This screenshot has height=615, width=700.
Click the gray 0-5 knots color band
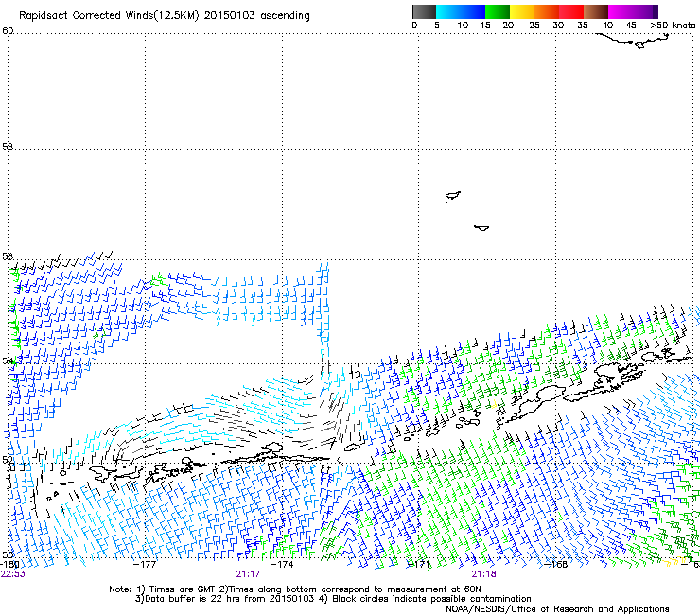(x=425, y=11)
